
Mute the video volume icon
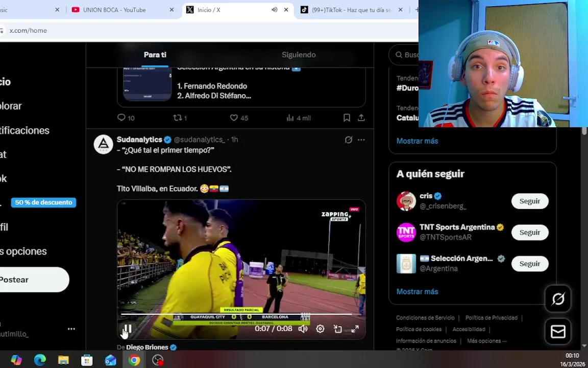[303, 329]
